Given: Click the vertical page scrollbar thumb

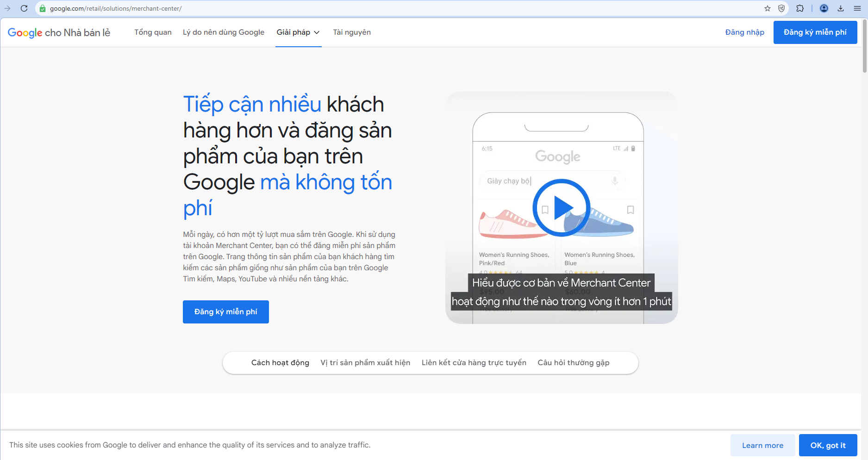Looking at the screenshot, I should [x=864, y=45].
